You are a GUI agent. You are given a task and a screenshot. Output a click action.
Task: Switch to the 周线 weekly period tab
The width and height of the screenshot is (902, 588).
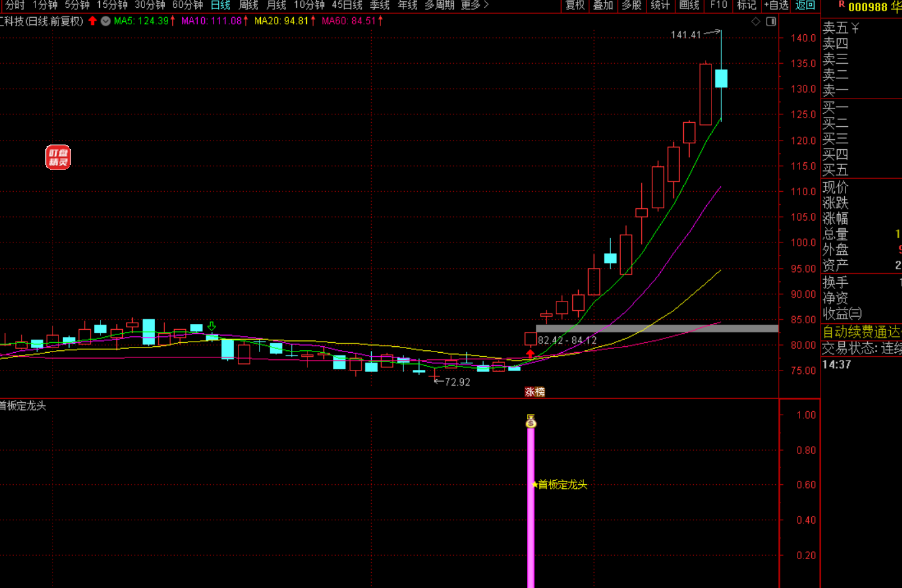pyautogui.click(x=248, y=5)
